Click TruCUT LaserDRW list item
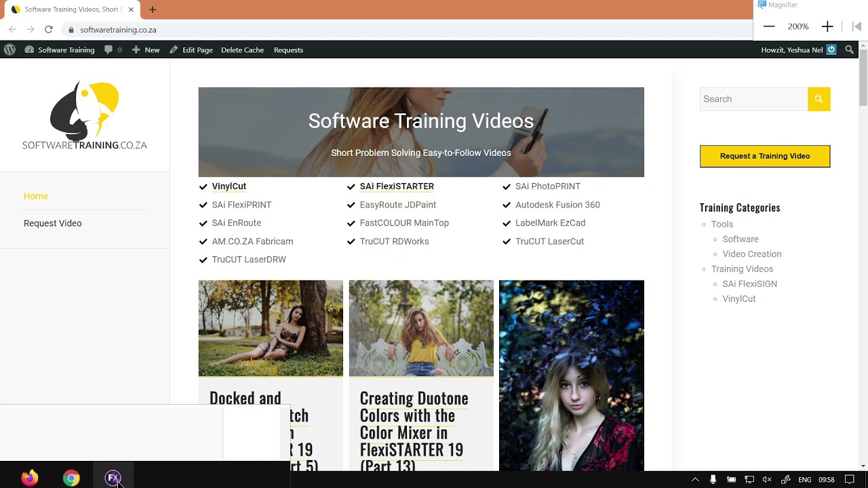Viewport: 868px width, 488px height. (x=249, y=260)
